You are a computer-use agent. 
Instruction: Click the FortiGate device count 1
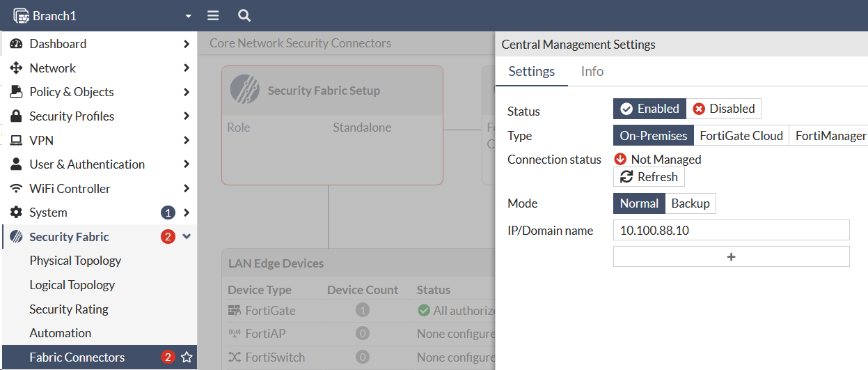tap(363, 311)
